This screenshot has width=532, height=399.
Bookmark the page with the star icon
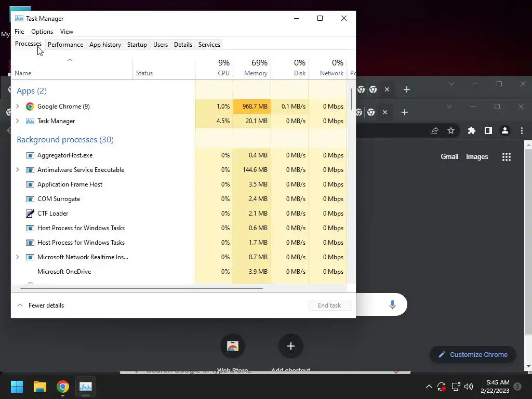tap(450, 130)
